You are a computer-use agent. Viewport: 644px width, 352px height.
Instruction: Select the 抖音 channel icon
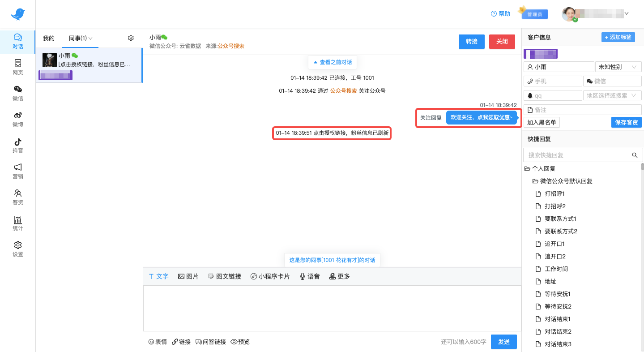point(17,146)
